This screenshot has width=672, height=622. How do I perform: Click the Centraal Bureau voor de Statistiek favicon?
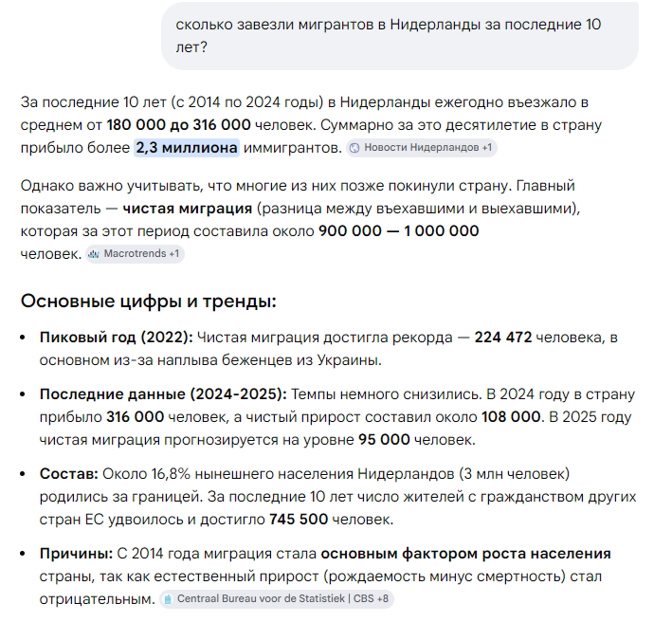[167, 599]
